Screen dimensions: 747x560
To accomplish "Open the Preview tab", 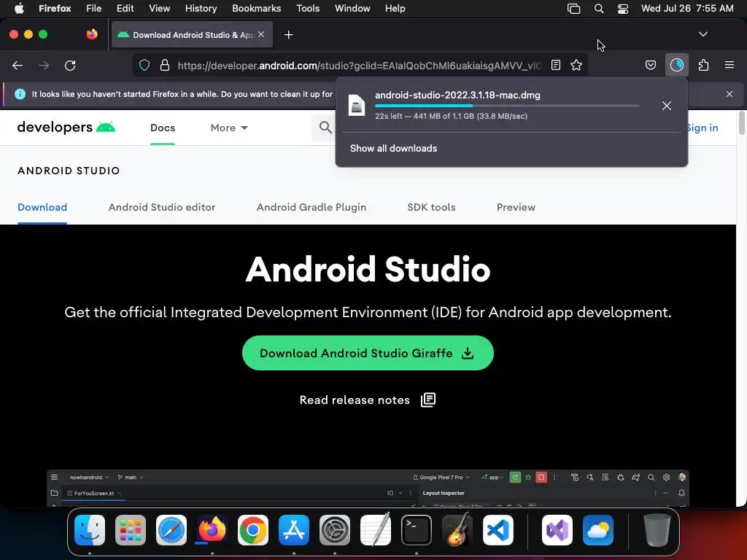I will tap(516, 207).
